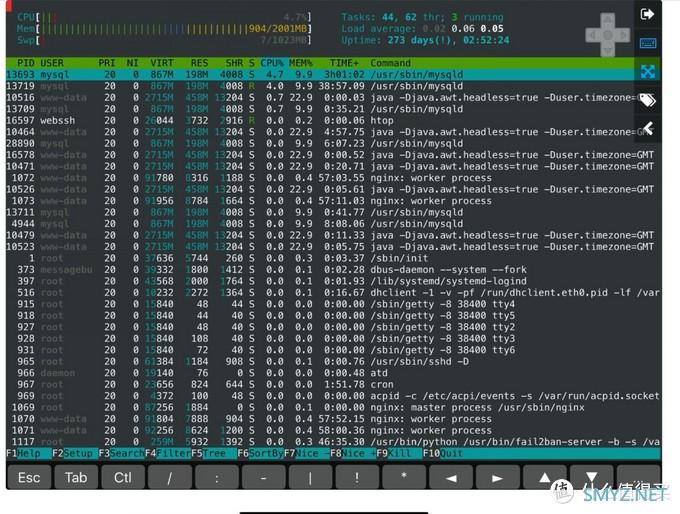Click F10 Quit in htop footer
The width and height of the screenshot is (680, 514).
pos(443,453)
